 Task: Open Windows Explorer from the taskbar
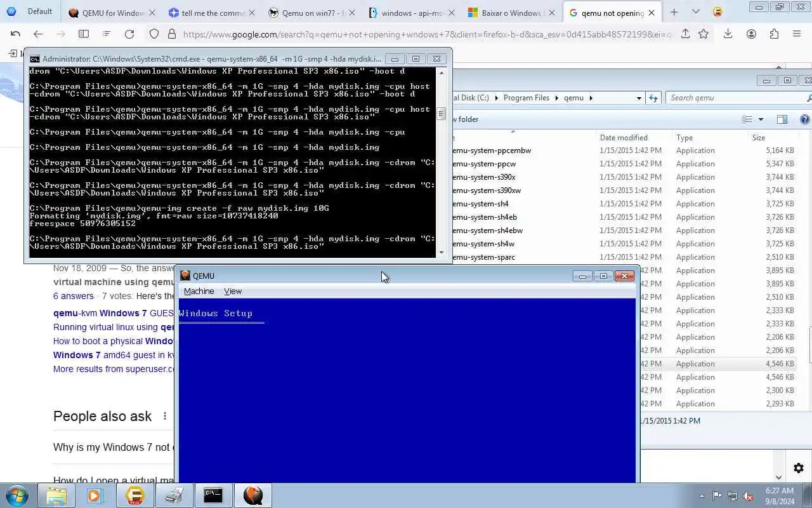coord(56,496)
